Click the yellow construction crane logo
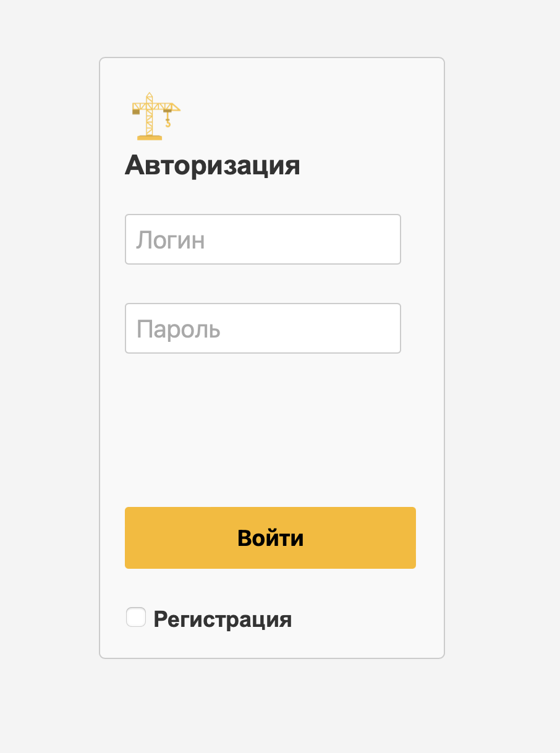The height and width of the screenshot is (753, 560). (x=155, y=116)
